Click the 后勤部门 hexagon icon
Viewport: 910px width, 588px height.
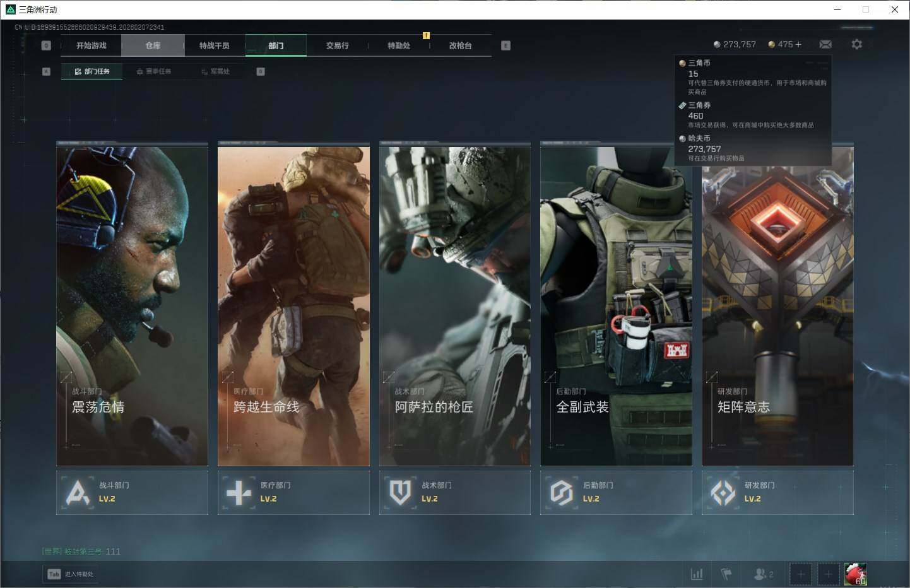561,492
